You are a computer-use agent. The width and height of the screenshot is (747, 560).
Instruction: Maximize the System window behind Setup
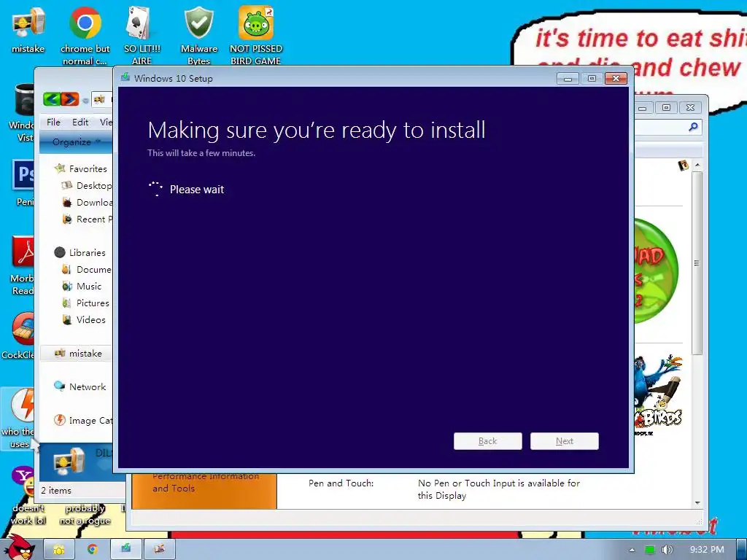coord(667,108)
